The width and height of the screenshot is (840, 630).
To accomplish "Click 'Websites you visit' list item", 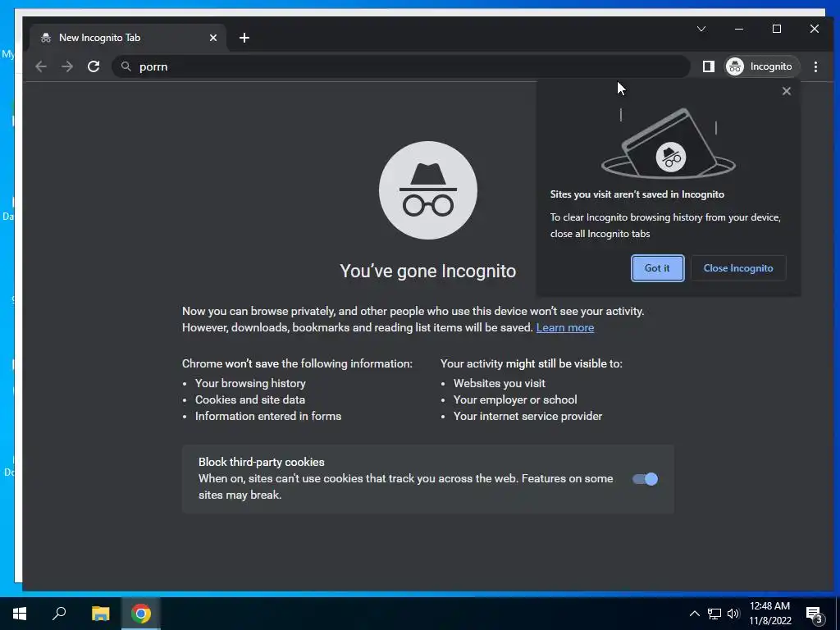I will click(500, 383).
